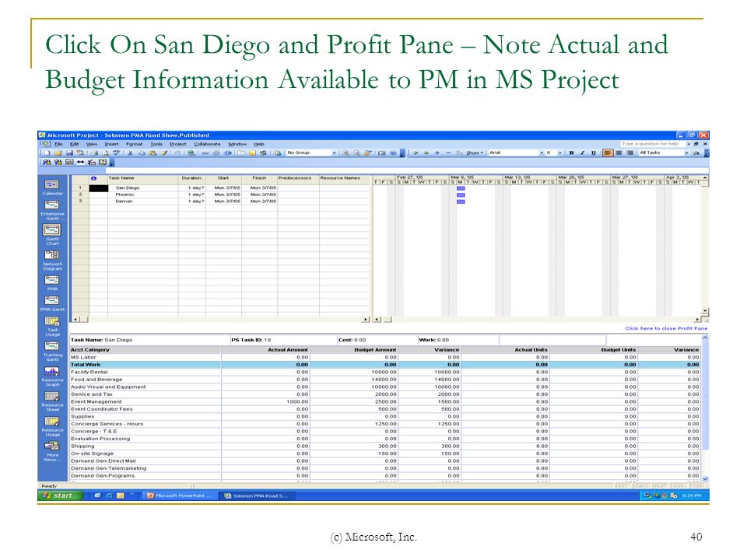Insert hyperlink with the globe icon
This screenshot has height=560, width=747.
[x=191, y=153]
